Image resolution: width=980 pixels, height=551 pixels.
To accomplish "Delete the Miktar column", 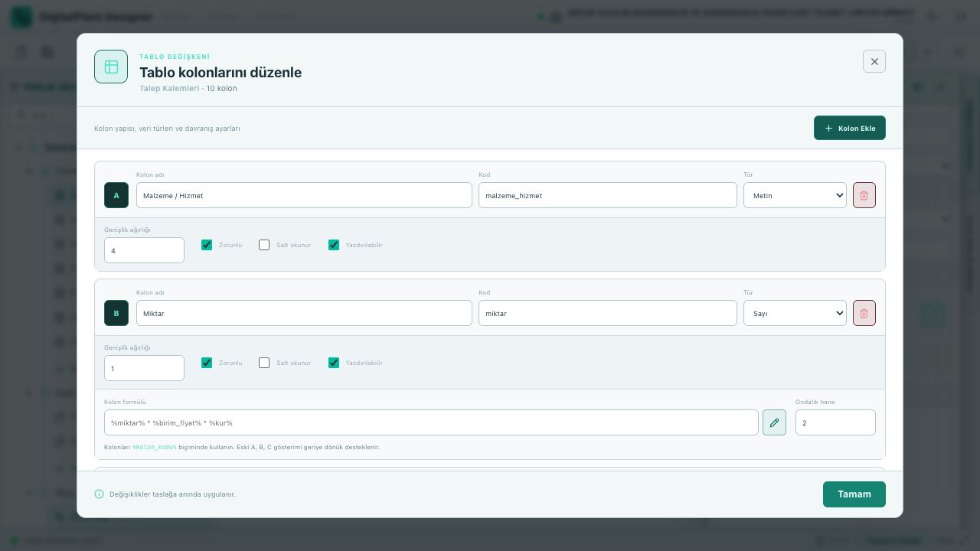I will [x=864, y=313].
